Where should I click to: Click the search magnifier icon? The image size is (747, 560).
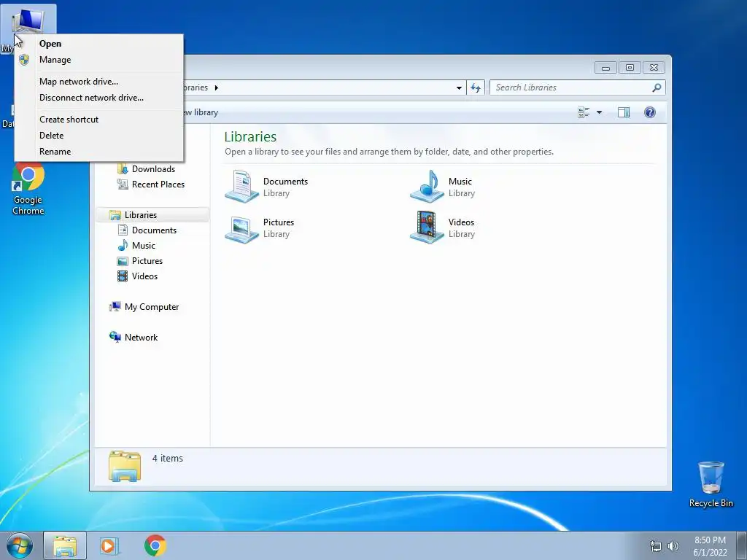pyautogui.click(x=657, y=87)
